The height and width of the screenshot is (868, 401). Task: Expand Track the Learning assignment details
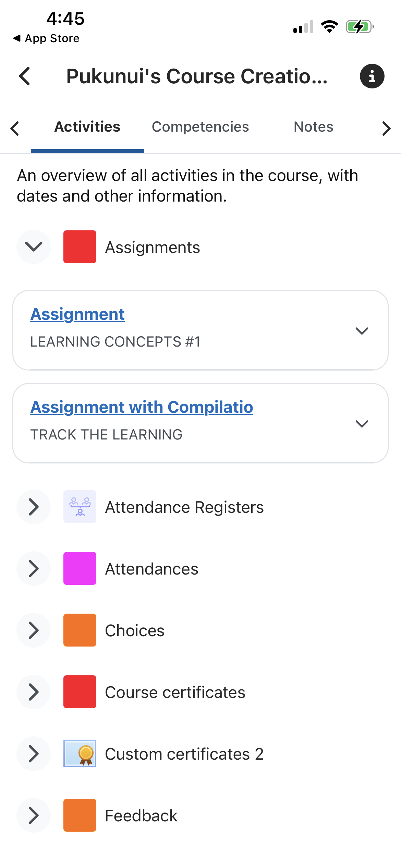[362, 424]
